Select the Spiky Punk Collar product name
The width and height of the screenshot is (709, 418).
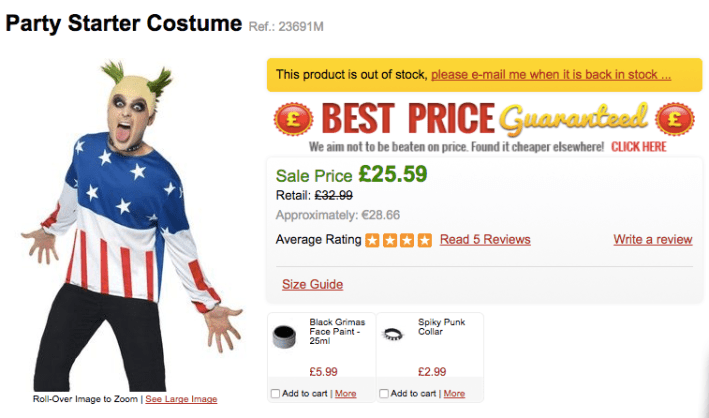439,327
